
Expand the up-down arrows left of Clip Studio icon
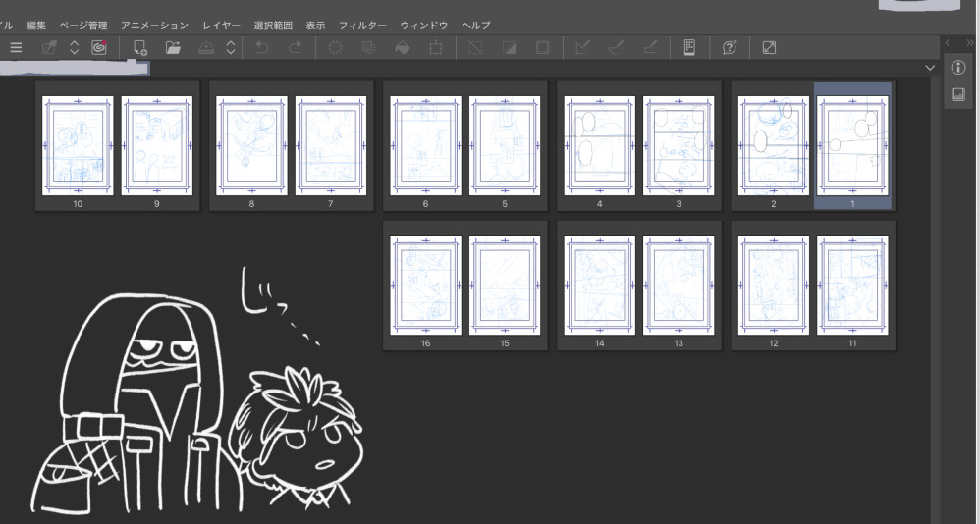point(74,47)
